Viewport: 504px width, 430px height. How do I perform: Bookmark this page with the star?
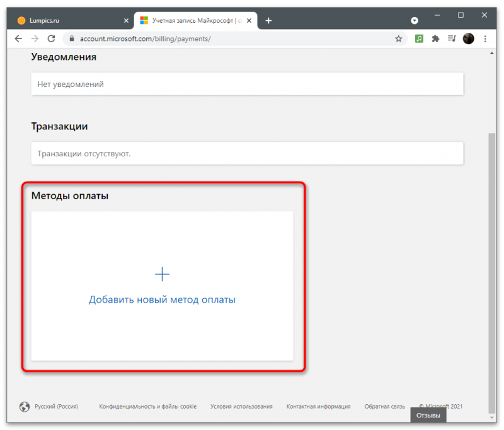click(x=399, y=39)
